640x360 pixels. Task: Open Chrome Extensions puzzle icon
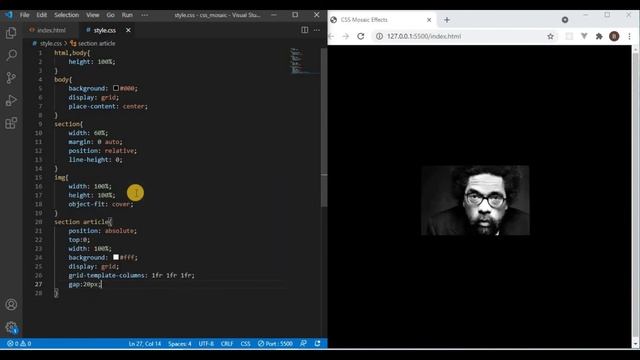599,36
